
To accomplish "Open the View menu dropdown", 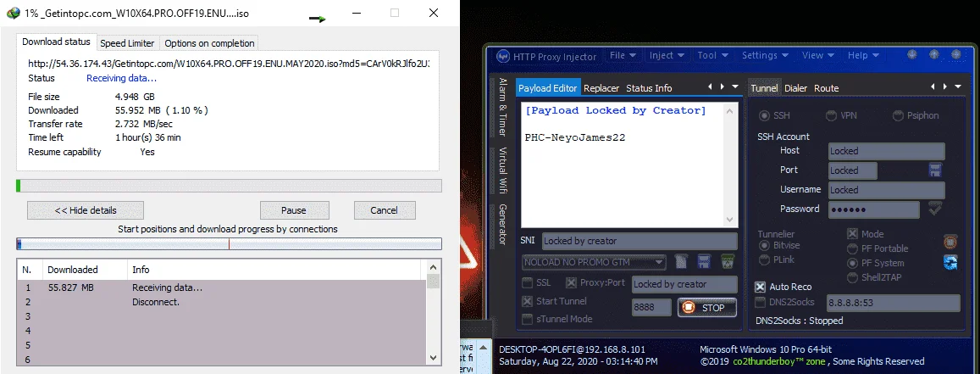I will (x=819, y=56).
